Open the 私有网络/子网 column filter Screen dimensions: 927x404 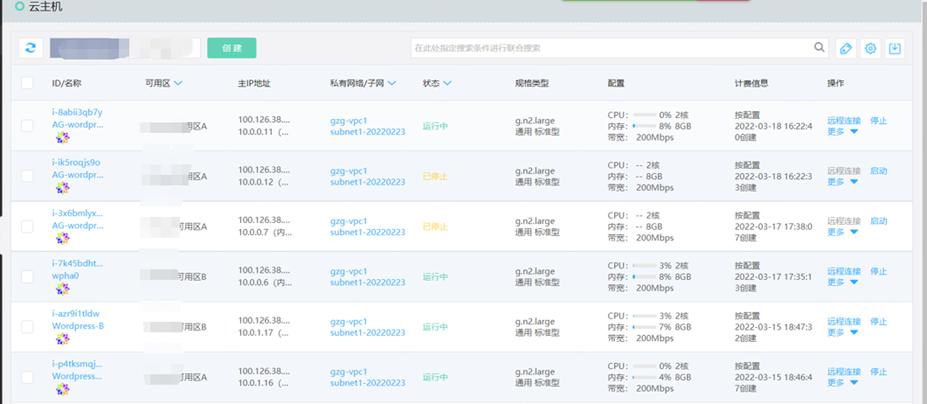click(391, 83)
